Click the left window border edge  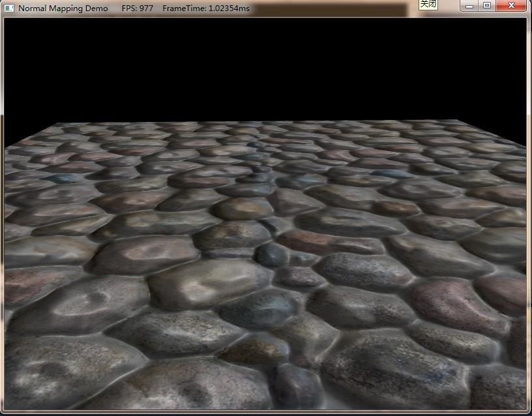(2, 215)
